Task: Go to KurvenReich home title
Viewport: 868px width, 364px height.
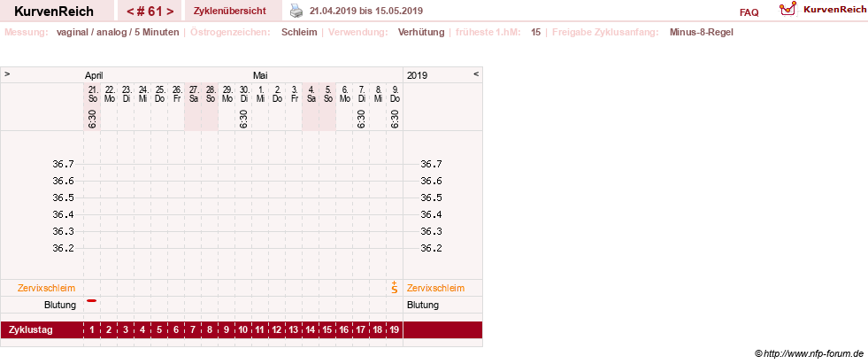Action: pyautogui.click(x=54, y=12)
